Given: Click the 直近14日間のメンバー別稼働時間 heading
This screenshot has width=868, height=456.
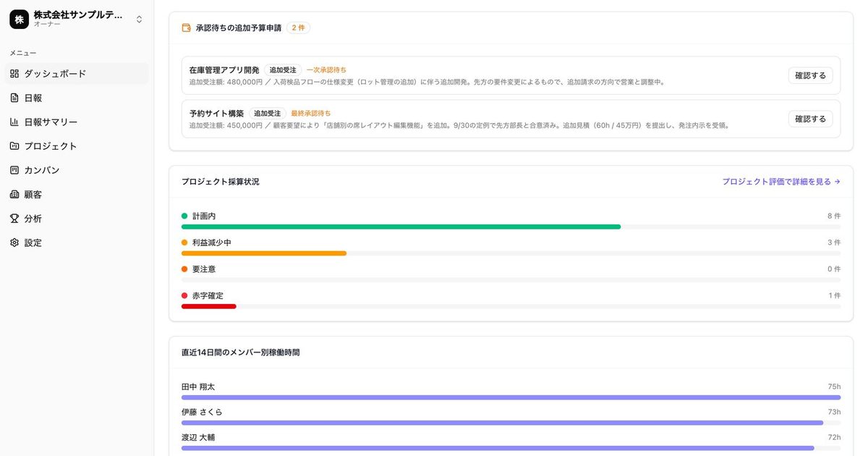Looking at the screenshot, I should pos(240,352).
